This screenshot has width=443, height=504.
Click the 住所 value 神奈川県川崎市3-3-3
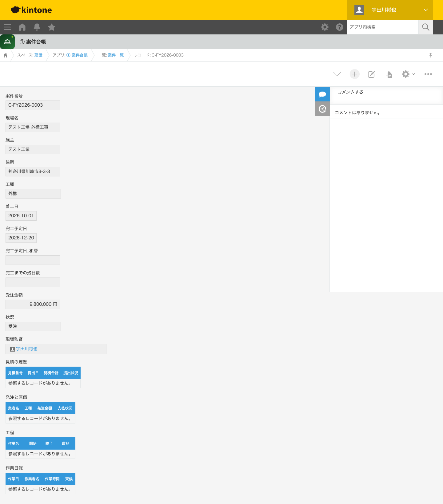33,171
